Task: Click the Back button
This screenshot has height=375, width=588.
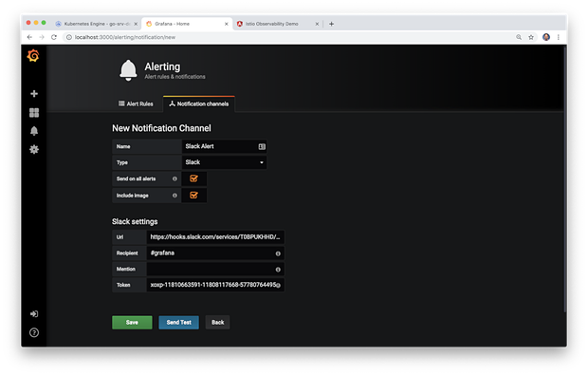Action: (x=217, y=323)
